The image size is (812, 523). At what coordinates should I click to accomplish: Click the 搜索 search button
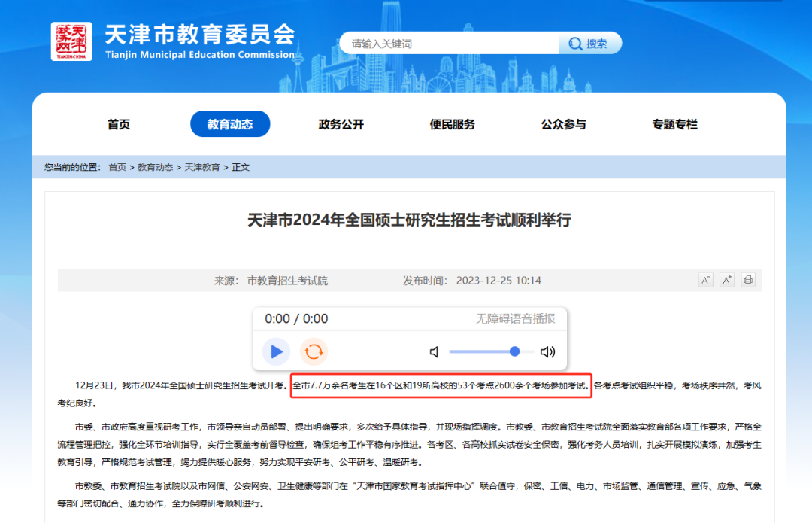(x=590, y=44)
